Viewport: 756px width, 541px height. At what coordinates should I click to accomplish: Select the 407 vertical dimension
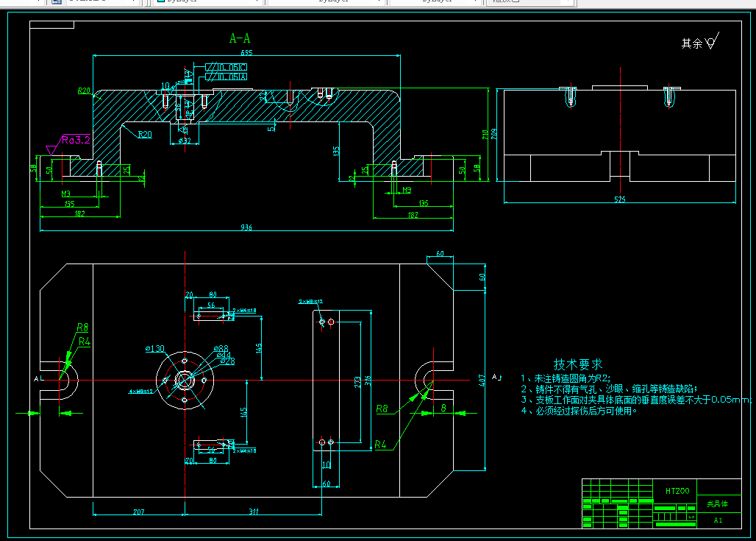click(x=482, y=381)
